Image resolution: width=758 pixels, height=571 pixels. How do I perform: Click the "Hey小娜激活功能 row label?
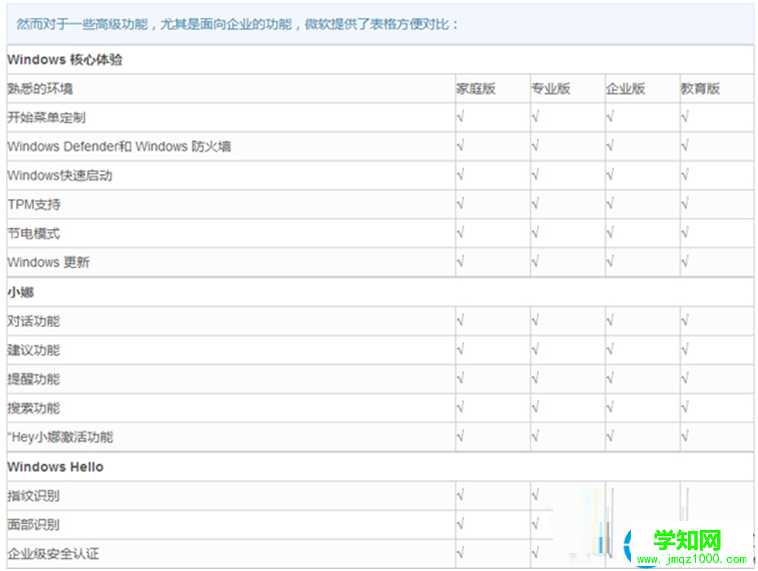[x=60, y=437]
